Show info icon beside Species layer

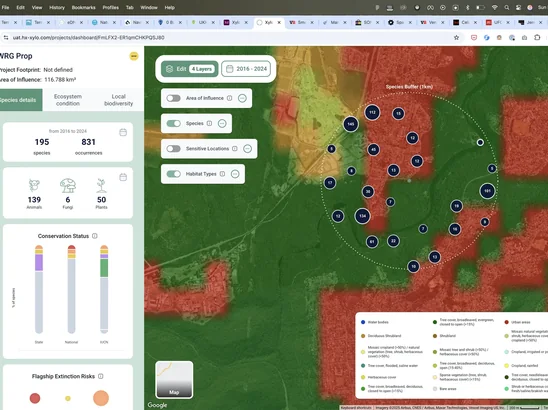tap(209, 123)
